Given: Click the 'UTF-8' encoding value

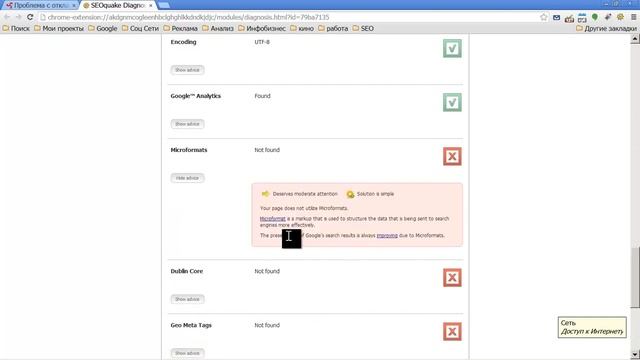Looking at the screenshot, I should tap(262, 42).
